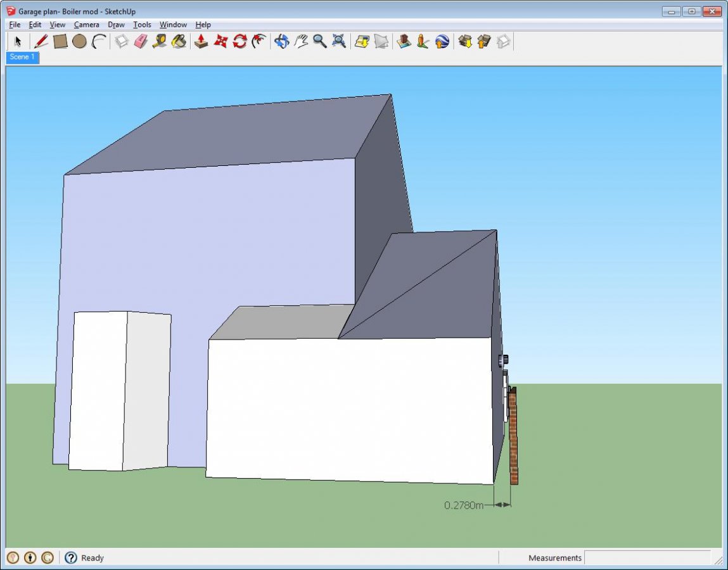Open the Camera menu
Viewport: 728px width, 570px height.
click(x=86, y=25)
